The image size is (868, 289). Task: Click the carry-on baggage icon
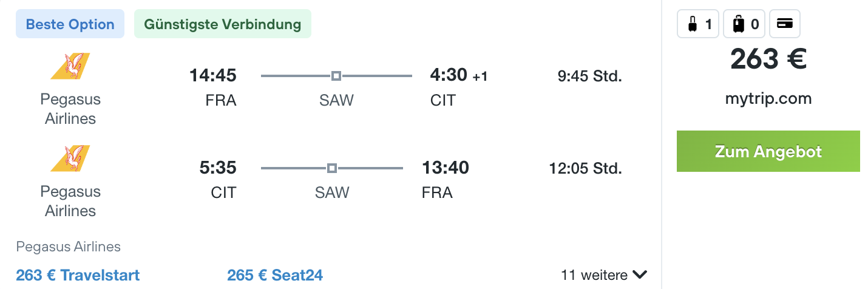pos(691,25)
